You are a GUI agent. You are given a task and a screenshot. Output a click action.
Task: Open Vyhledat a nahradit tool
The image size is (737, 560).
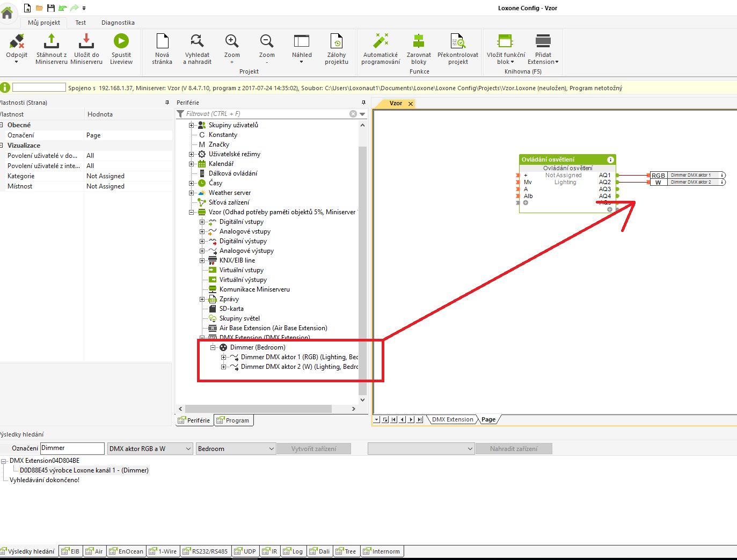197,42
